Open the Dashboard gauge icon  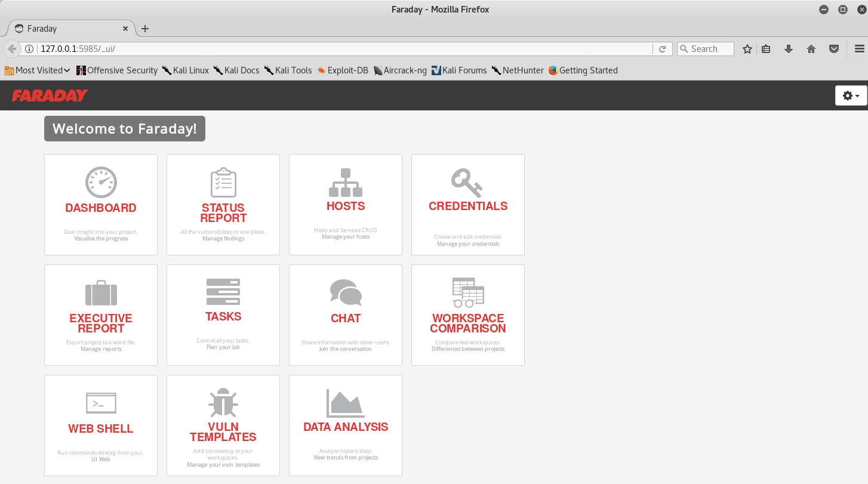[101, 182]
